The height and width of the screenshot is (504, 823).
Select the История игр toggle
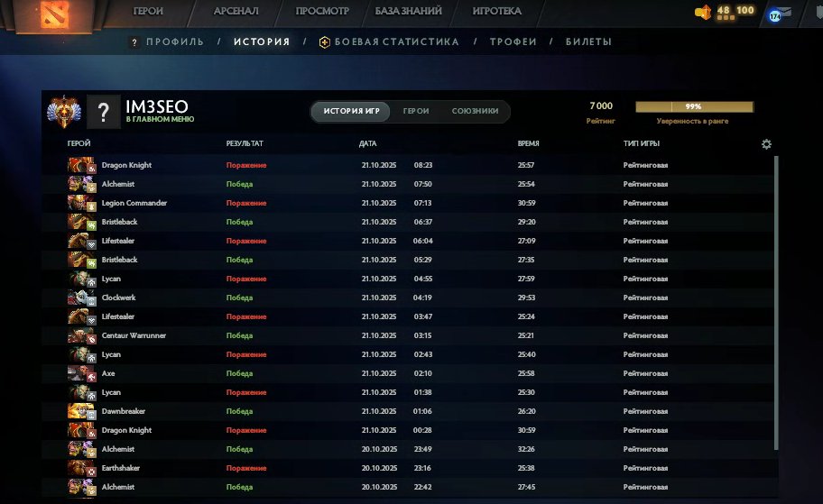click(x=351, y=112)
